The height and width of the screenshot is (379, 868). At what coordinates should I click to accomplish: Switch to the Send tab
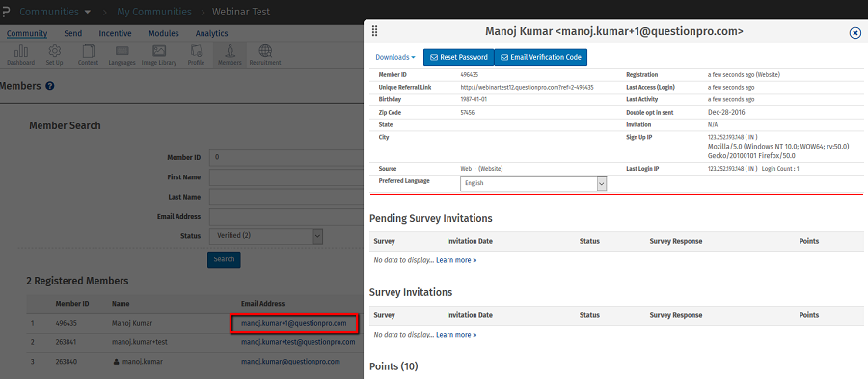(73, 33)
